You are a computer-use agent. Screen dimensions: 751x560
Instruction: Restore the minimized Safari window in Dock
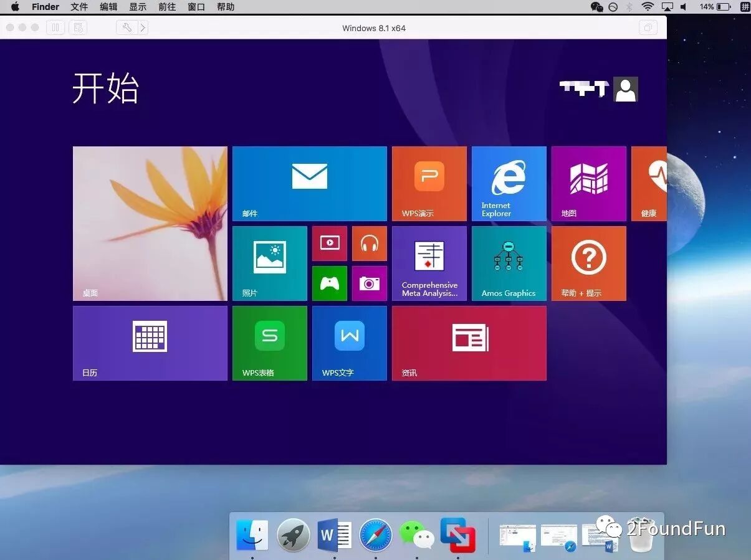click(559, 537)
